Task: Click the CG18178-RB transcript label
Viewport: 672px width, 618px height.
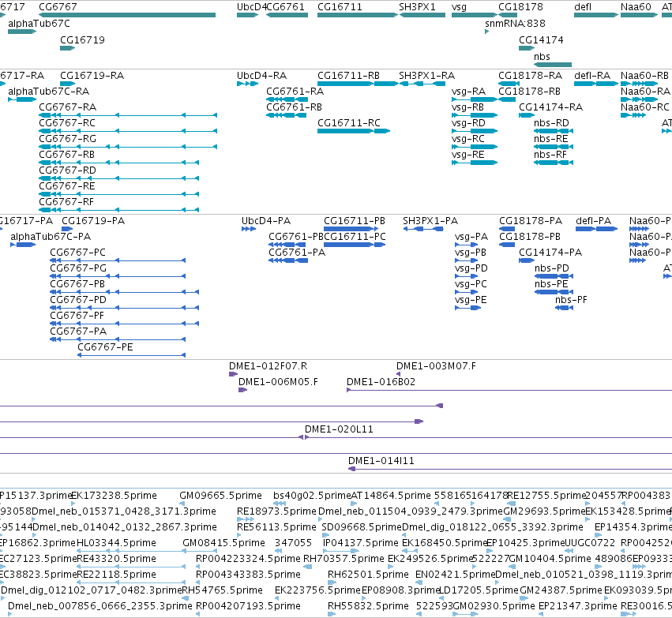Action: tap(529, 92)
